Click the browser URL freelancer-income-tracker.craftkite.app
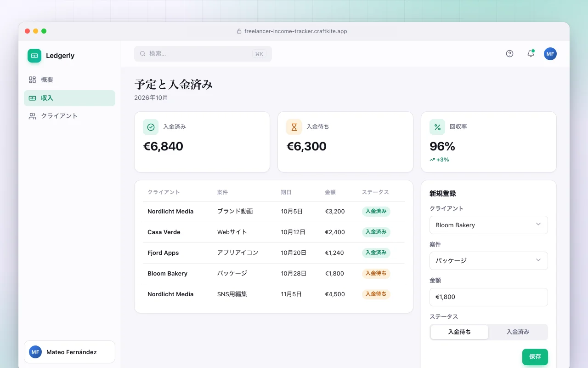 296,31
